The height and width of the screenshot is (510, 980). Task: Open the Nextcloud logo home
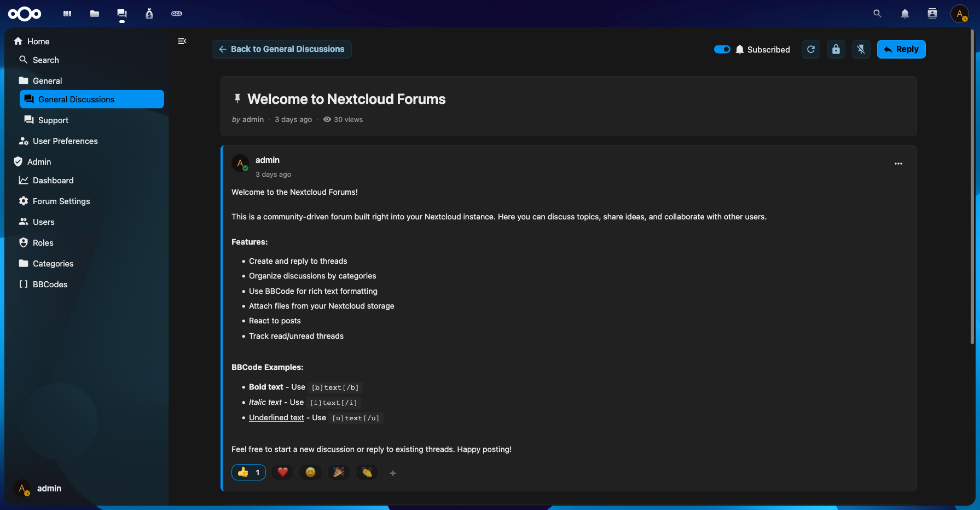(x=25, y=14)
